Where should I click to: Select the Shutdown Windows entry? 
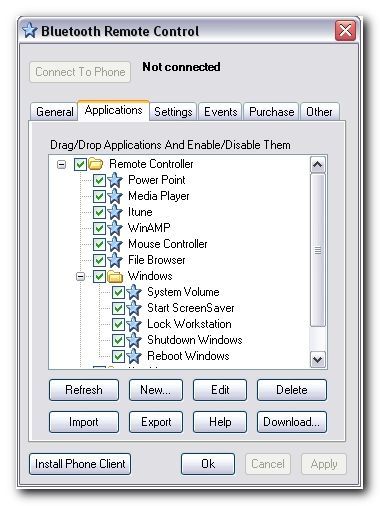pos(195,340)
